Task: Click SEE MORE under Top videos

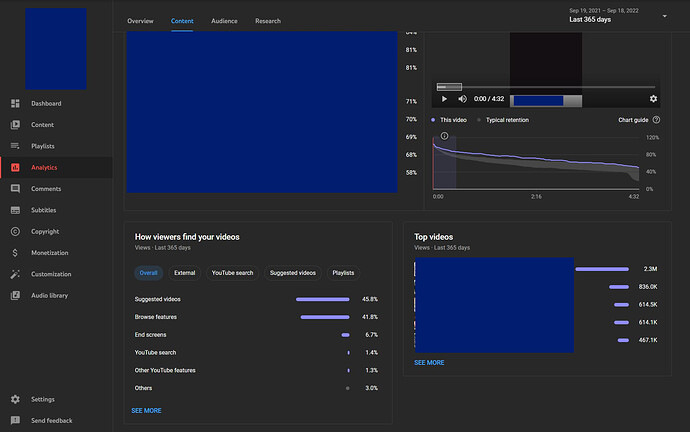Action: 429,363
